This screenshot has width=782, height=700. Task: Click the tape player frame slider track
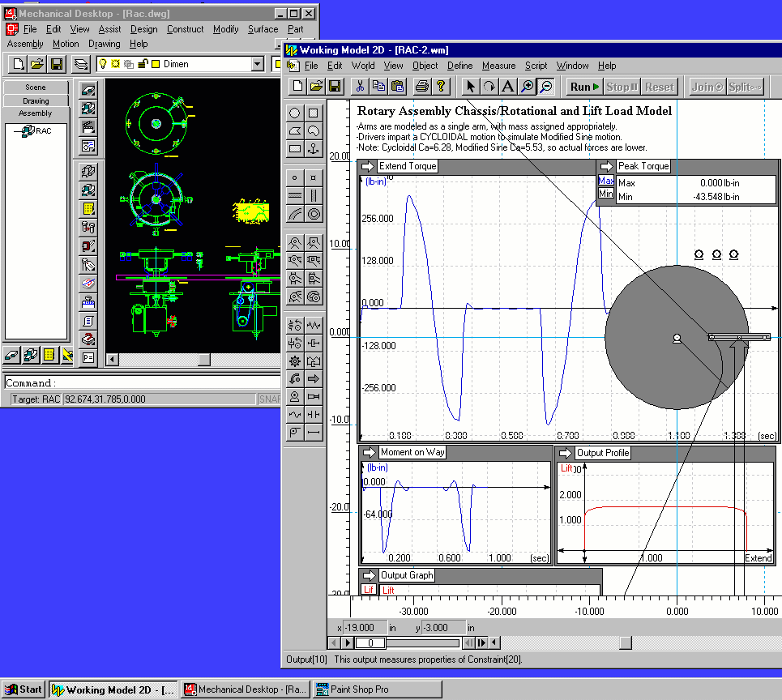[424, 643]
